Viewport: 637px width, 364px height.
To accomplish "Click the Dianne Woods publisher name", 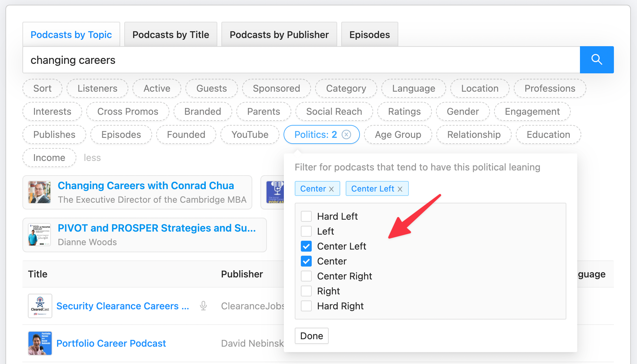I will tap(87, 242).
